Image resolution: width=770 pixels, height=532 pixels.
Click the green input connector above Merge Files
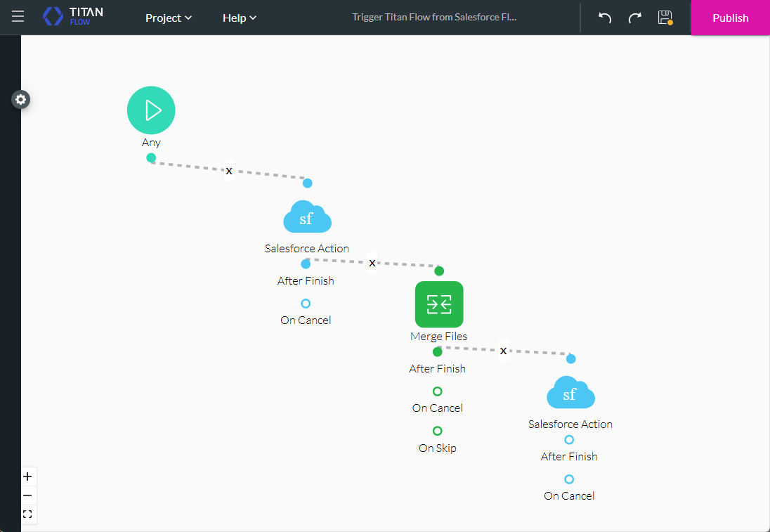click(x=439, y=271)
